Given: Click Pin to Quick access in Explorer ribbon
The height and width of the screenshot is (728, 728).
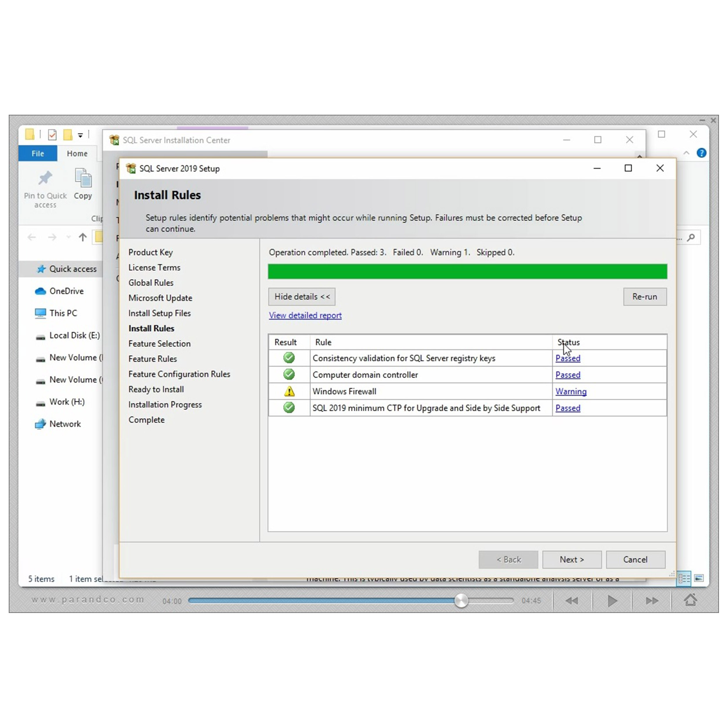Looking at the screenshot, I should pos(45,189).
